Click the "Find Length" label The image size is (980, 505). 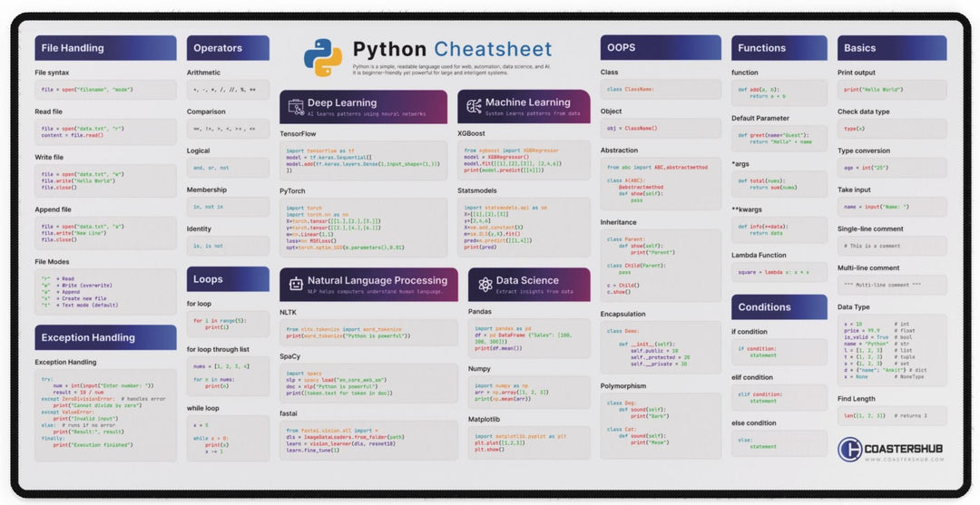857,399
